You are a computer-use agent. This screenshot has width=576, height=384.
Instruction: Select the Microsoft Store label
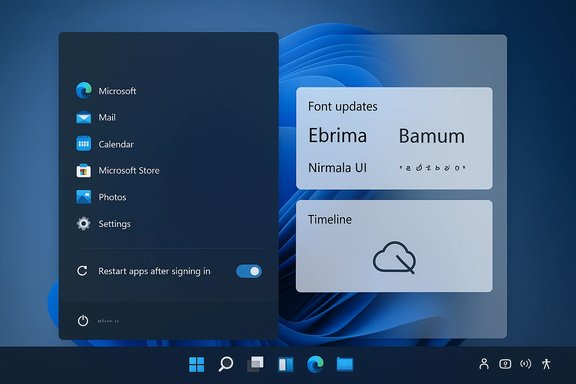click(x=129, y=171)
